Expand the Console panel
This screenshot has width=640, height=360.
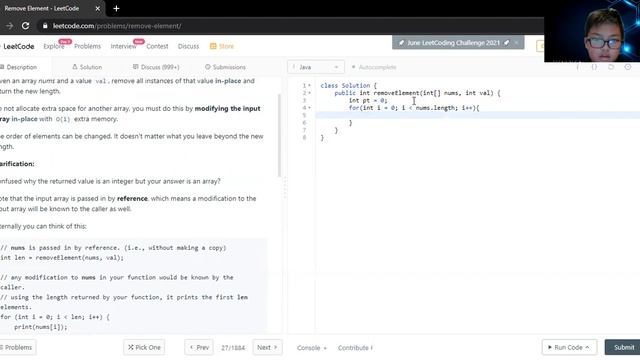[312, 348]
